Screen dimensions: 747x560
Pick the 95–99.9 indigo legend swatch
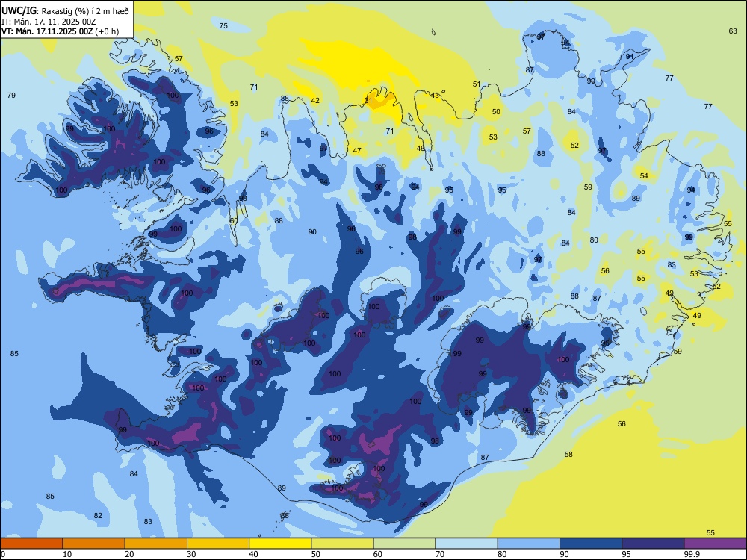click(x=653, y=544)
